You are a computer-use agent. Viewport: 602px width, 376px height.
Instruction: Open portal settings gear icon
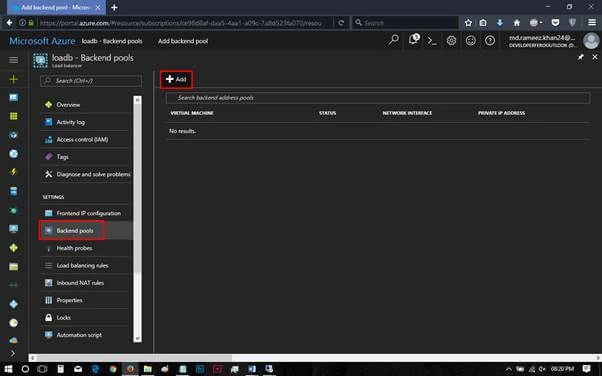[452, 40]
